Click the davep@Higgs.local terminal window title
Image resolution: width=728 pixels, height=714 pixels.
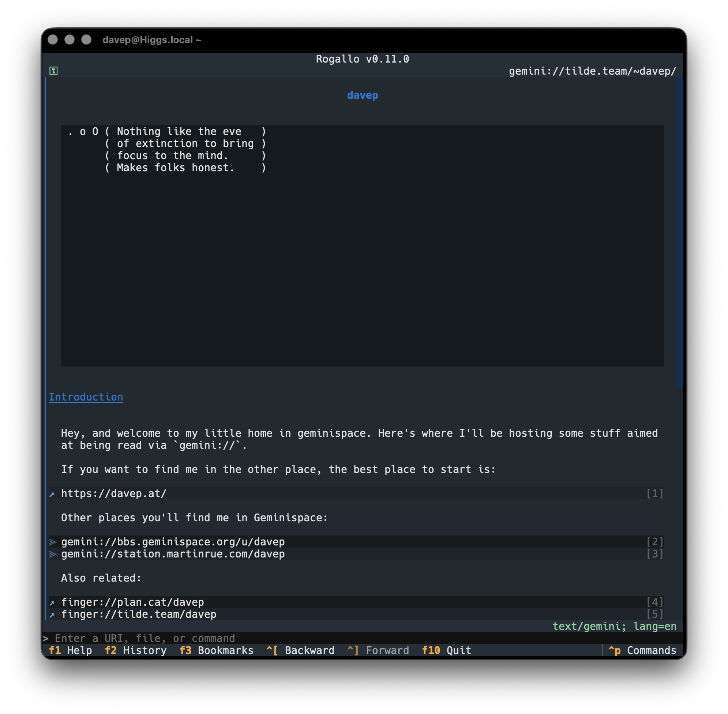(152, 40)
